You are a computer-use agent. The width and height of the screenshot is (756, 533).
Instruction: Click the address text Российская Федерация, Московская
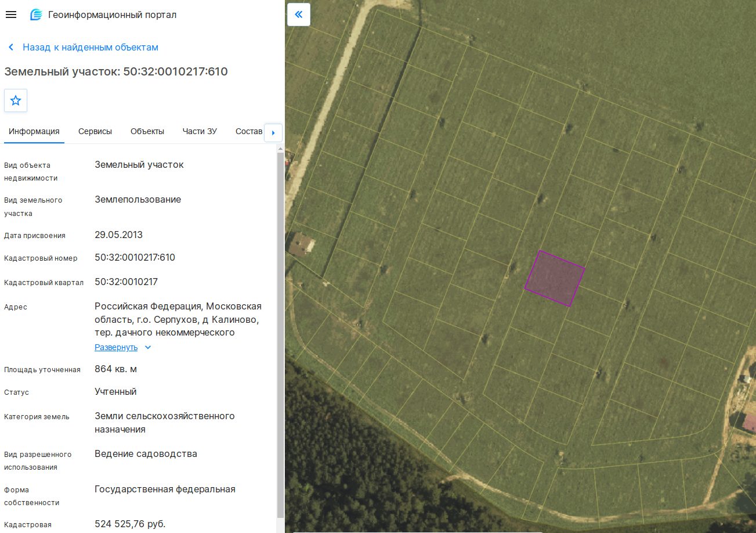pos(178,306)
